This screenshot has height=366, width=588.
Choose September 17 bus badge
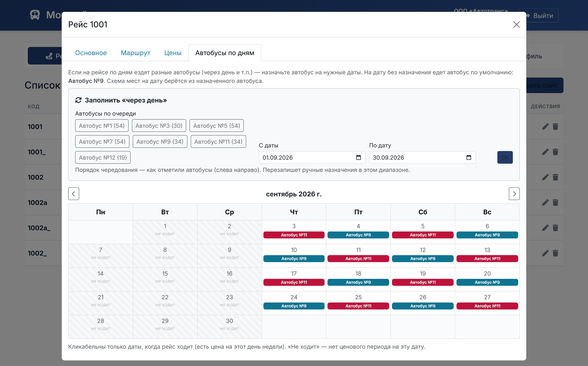294,282
